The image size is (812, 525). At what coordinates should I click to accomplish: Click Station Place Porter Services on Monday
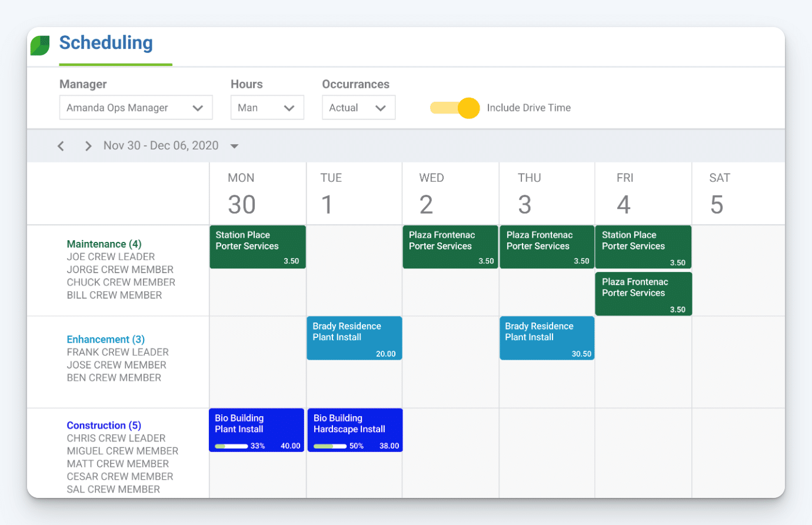pos(257,247)
